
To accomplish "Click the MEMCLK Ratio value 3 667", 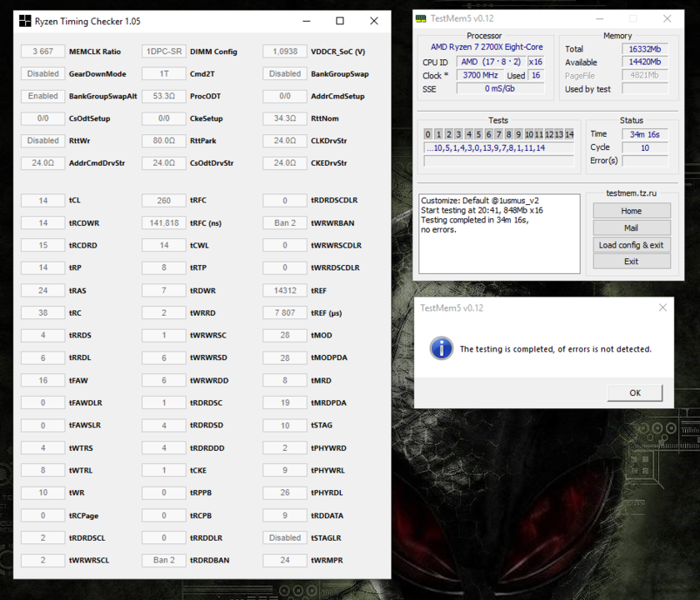I will [42, 52].
